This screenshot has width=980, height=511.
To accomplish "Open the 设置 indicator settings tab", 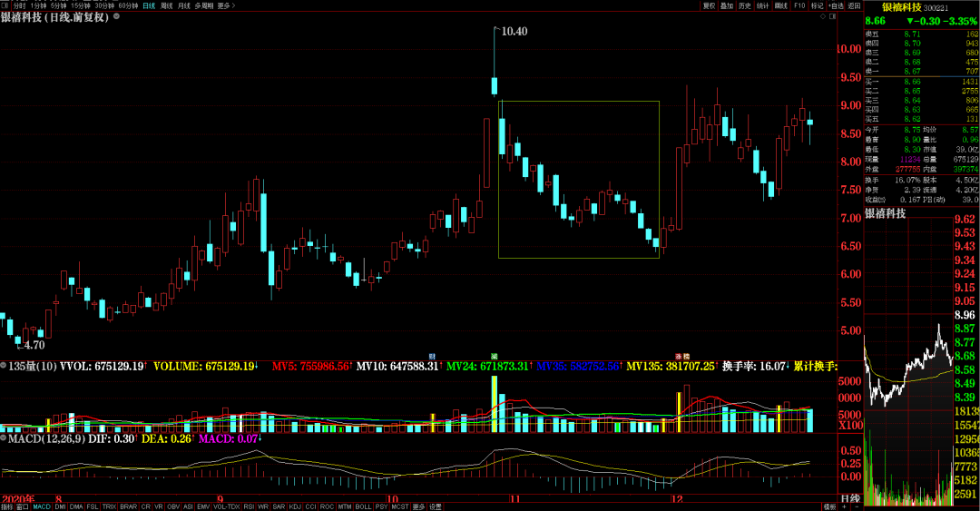I will [x=435, y=506].
